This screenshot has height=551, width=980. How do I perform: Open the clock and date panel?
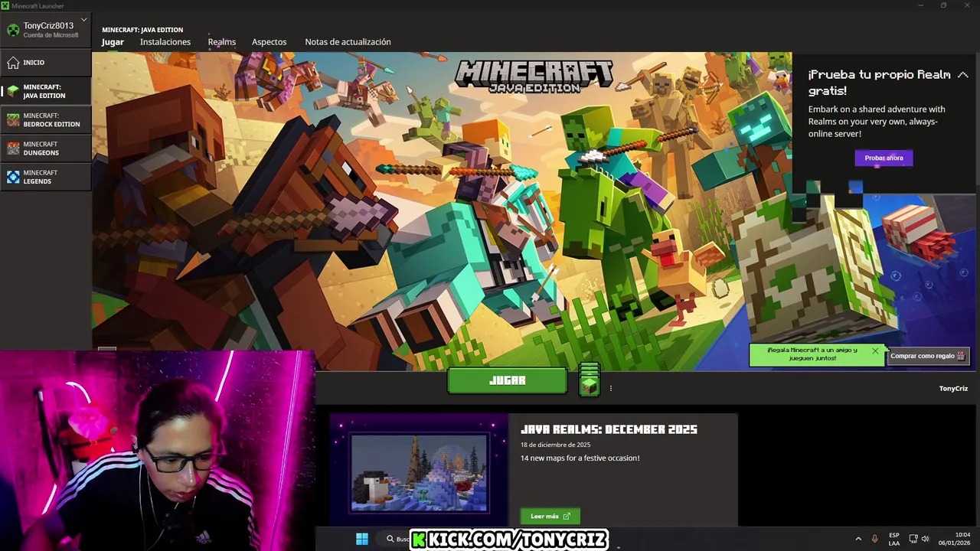coord(953,539)
